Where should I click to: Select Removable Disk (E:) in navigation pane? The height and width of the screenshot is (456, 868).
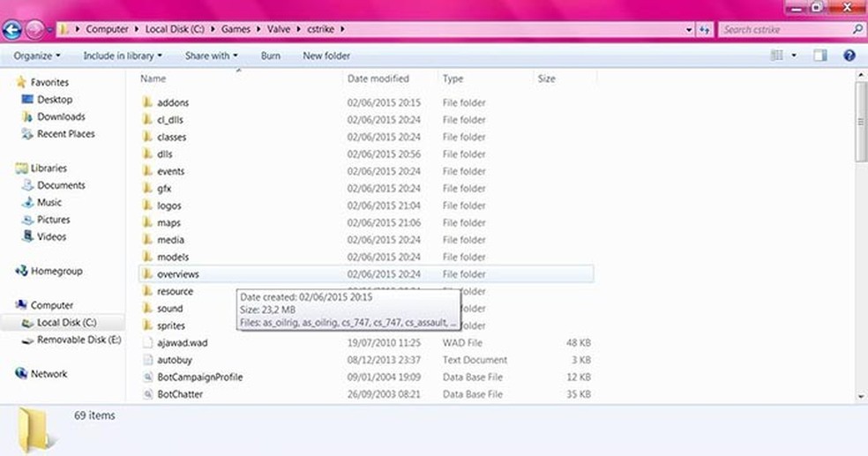79,340
